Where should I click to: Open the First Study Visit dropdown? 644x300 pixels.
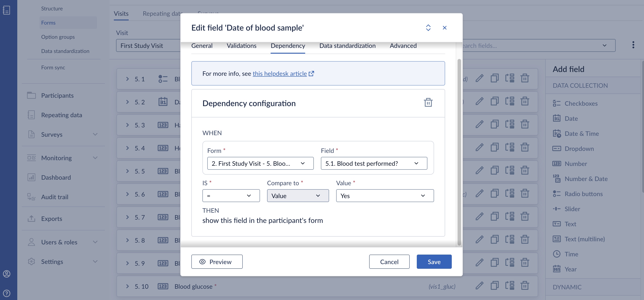(x=148, y=46)
